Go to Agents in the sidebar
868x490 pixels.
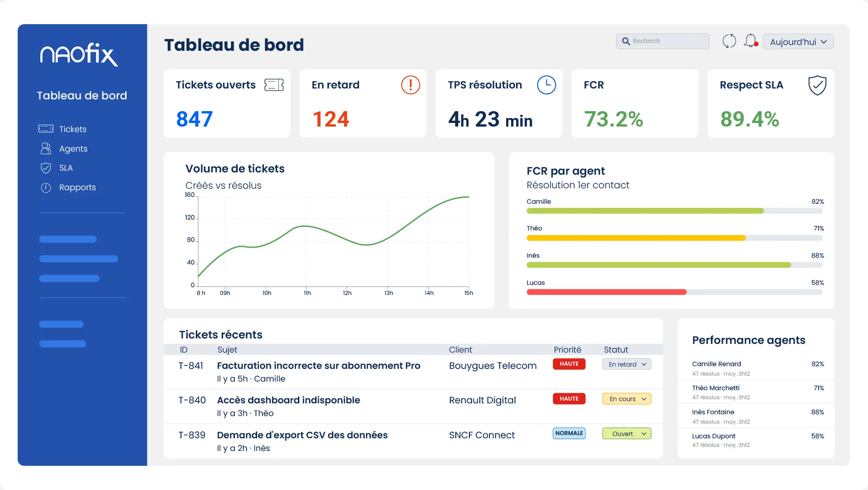[x=73, y=149]
